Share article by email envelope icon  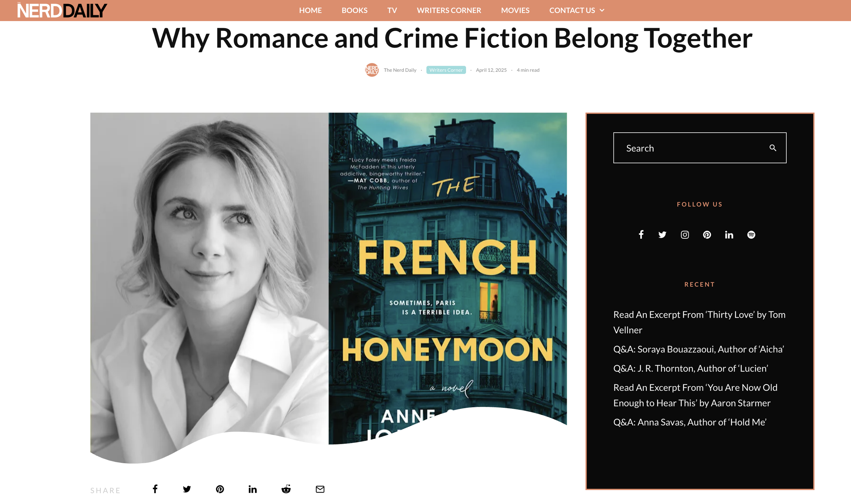[x=320, y=489]
